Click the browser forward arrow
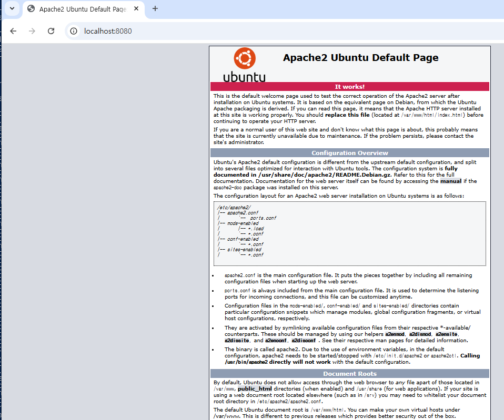Image resolution: width=504 pixels, height=420 pixels. pos(32,31)
